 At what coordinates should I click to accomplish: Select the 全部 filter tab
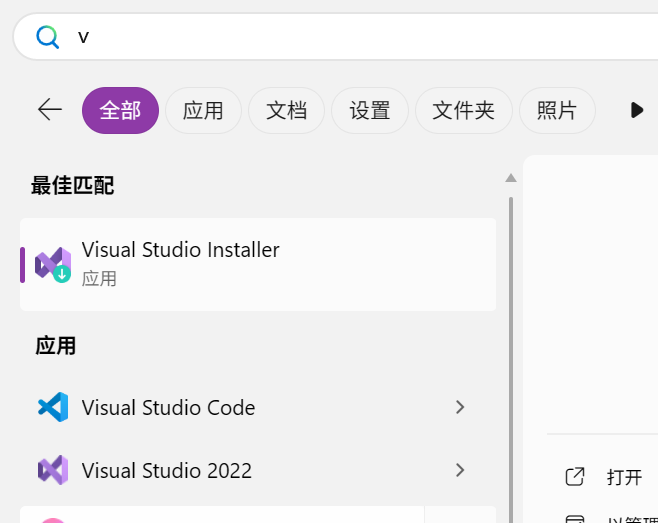pos(120,111)
